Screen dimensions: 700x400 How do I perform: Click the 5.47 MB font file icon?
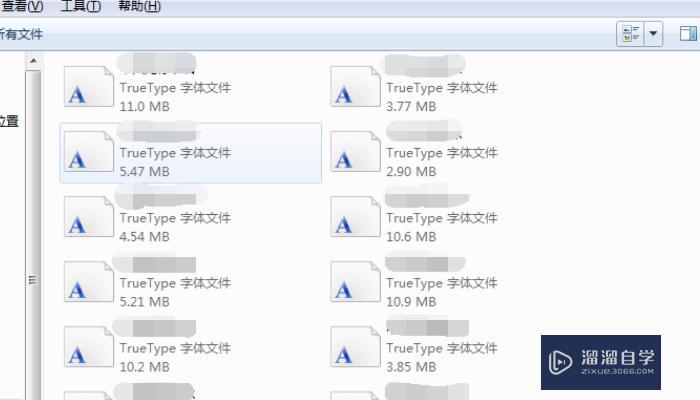[88, 152]
